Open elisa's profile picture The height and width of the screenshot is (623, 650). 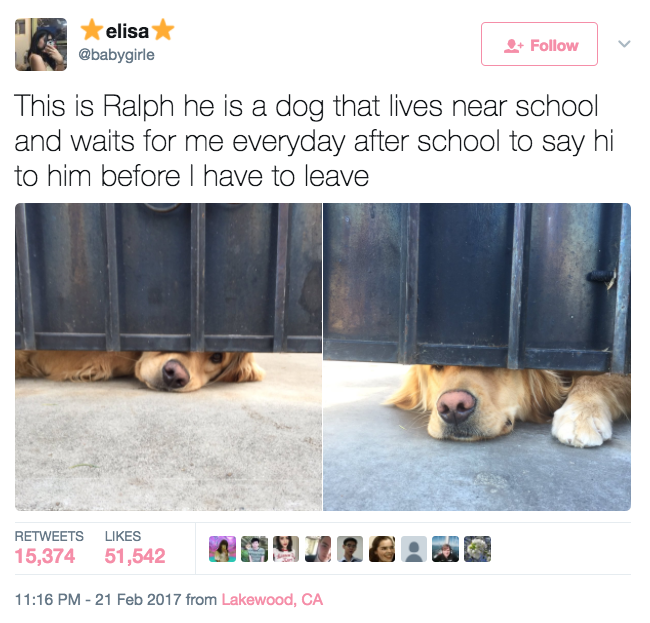coord(41,44)
